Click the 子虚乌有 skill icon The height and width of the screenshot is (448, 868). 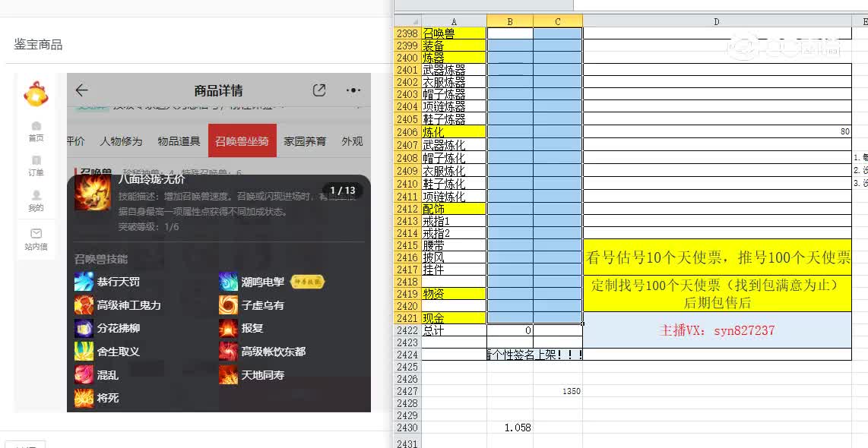coord(229,304)
